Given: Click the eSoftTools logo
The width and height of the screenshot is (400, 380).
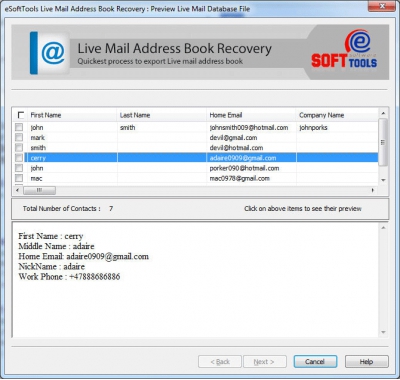Looking at the screenshot, I should [344, 49].
